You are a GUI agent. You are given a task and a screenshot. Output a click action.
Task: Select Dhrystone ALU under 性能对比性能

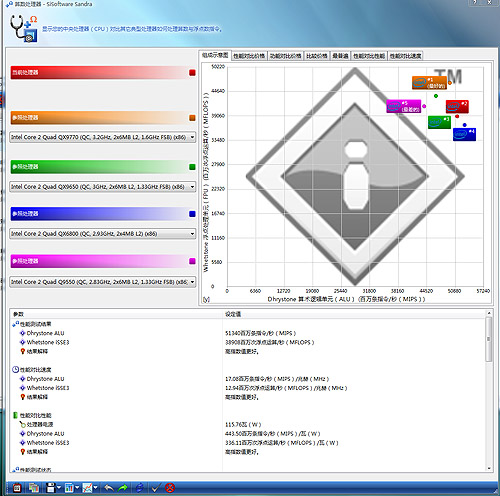[x=45, y=434]
